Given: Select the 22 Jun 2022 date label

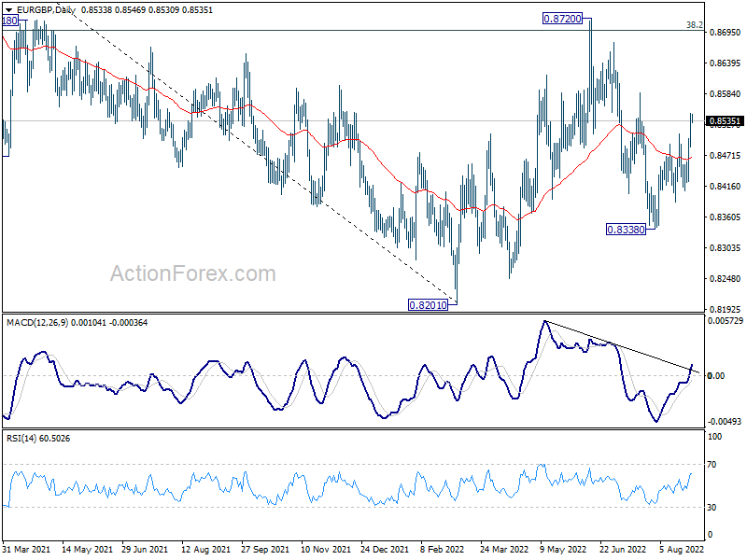Looking at the screenshot, I should (x=623, y=550).
